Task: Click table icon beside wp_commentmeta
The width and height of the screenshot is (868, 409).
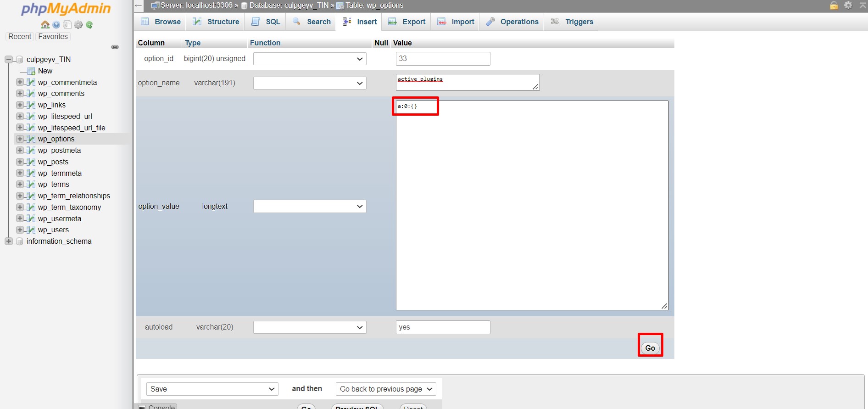Action: tap(31, 82)
